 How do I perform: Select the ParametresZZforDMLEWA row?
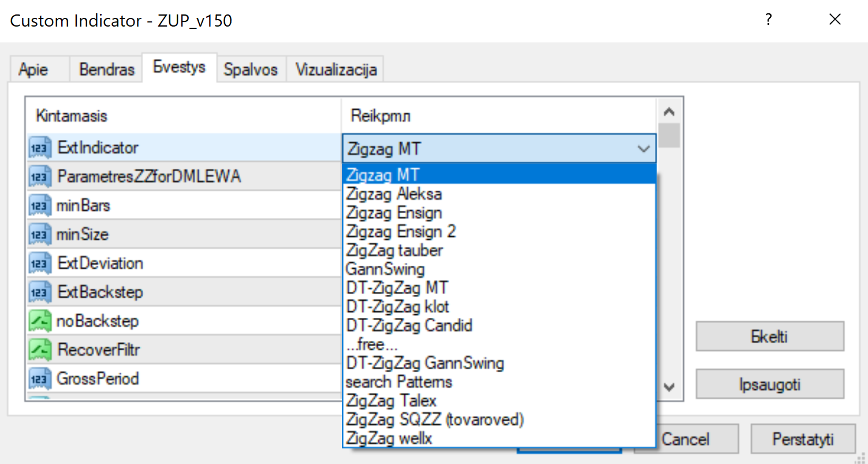point(184,177)
